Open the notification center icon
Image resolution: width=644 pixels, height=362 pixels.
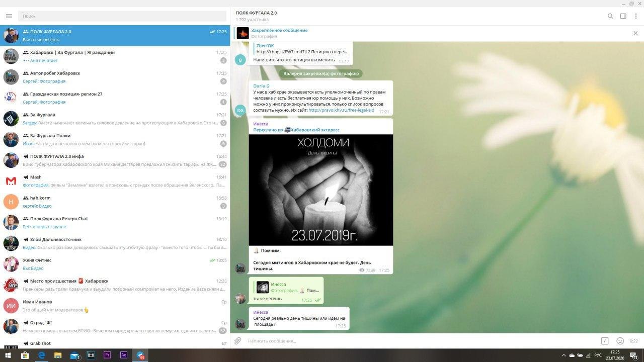(x=634, y=355)
